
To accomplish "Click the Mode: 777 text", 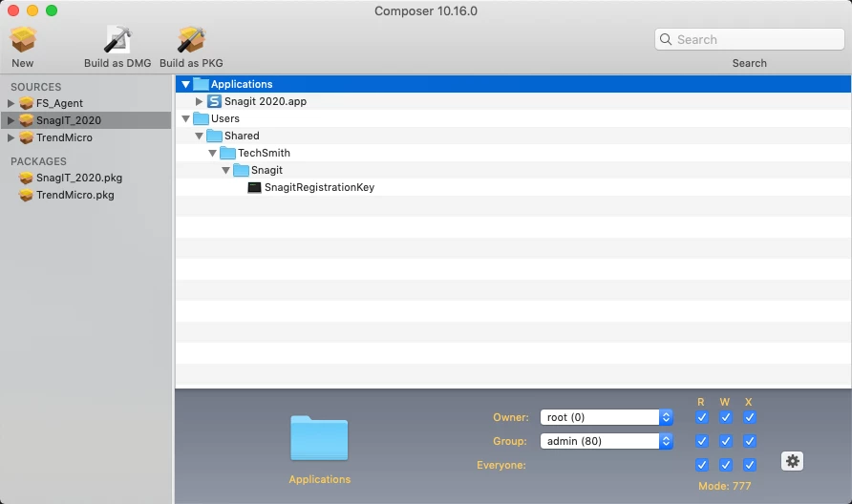I will (724, 486).
